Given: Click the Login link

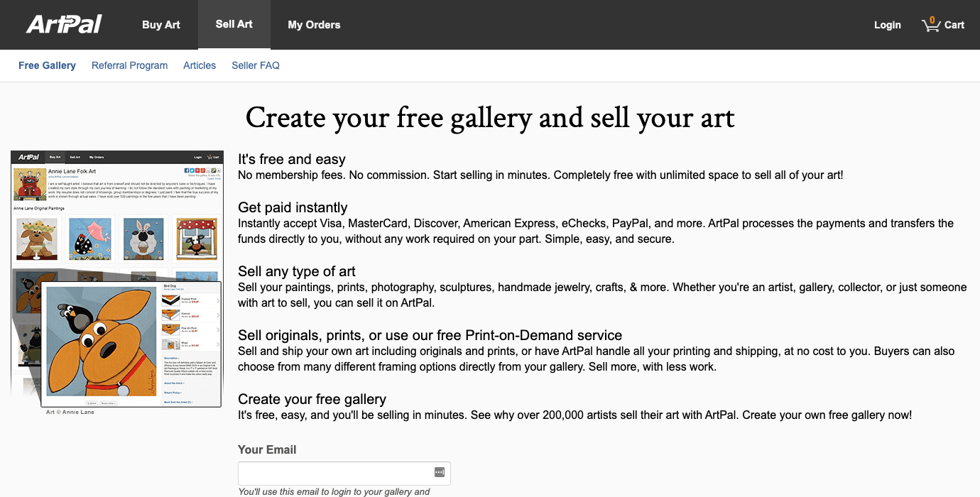Looking at the screenshot, I should pyautogui.click(x=887, y=25).
